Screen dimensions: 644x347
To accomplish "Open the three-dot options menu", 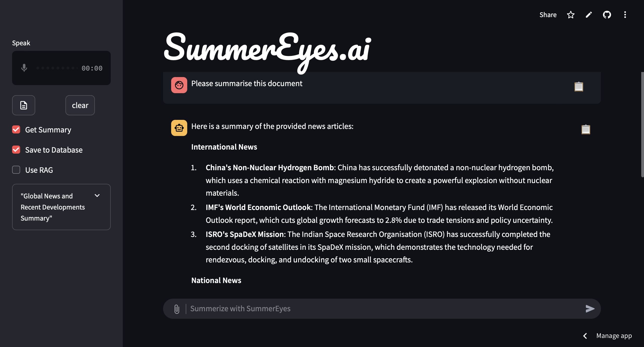I will tap(625, 15).
